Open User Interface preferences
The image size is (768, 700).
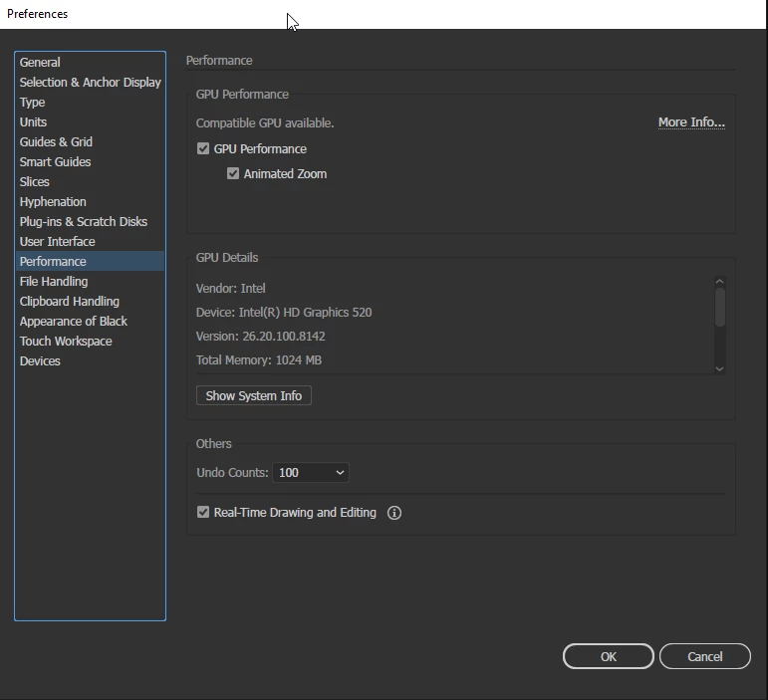click(90, 241)
